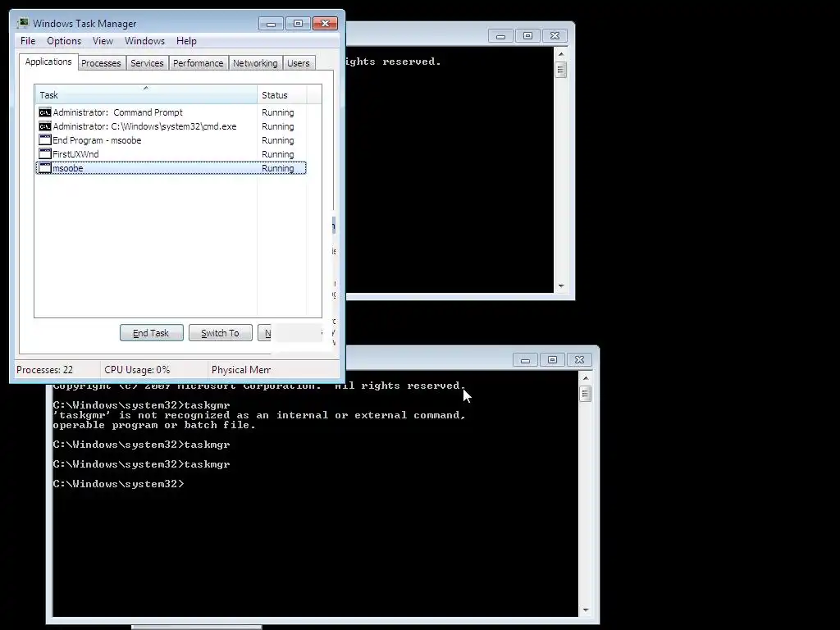Maximize the Windows Task Manager window
840x630 pixels.
tap(298, 24)
